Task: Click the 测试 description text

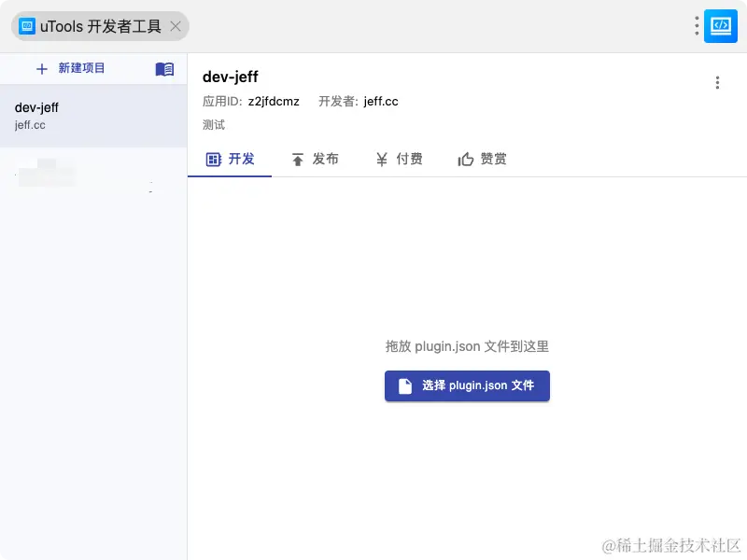Action: [x=214, y=125]
